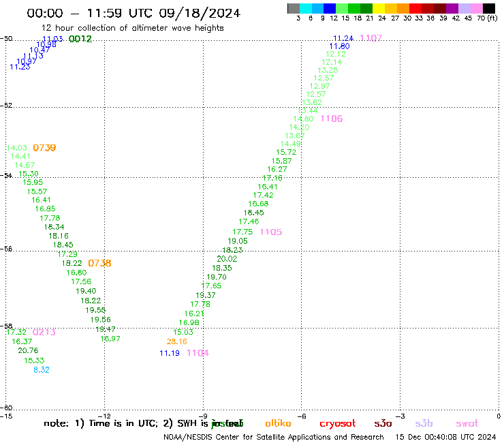This screenshot has height=443, width=504.
Task: Click the wave height value '14.67'
Action: click(x=25, y=165)
